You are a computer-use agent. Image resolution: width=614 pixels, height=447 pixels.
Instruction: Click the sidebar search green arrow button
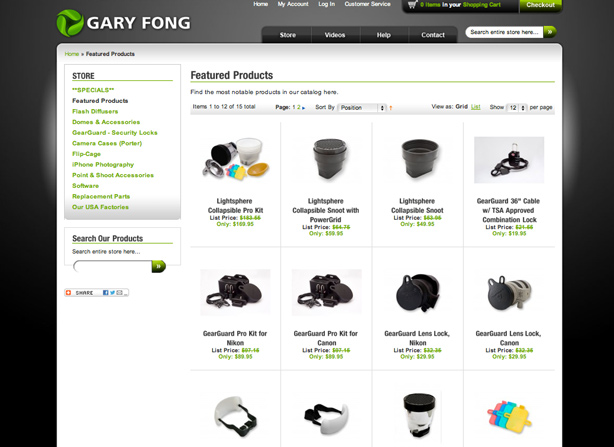click(159, 266)
